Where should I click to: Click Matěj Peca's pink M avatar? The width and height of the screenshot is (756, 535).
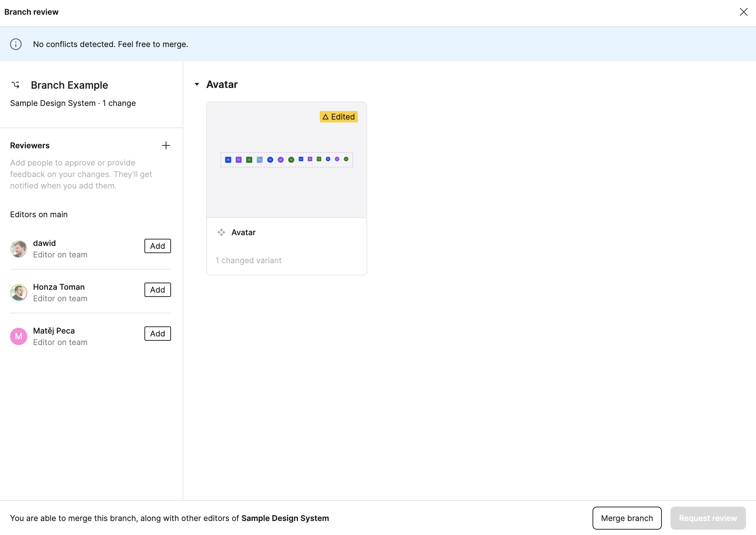19,336
